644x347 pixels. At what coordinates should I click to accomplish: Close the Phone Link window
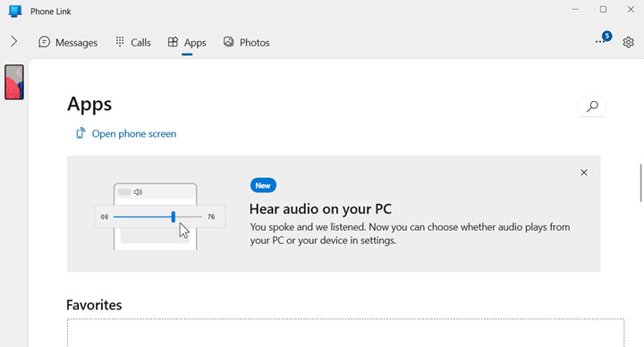point(631,10)
